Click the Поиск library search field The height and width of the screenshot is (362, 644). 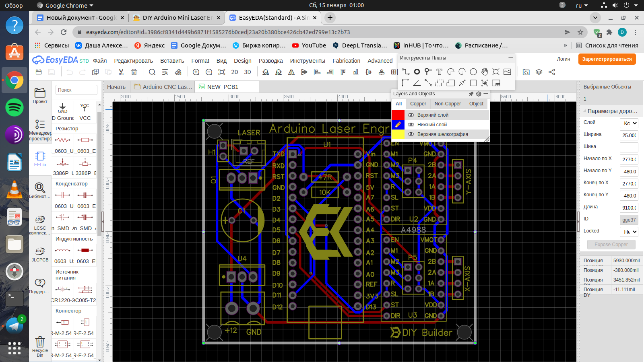[76, 90]
